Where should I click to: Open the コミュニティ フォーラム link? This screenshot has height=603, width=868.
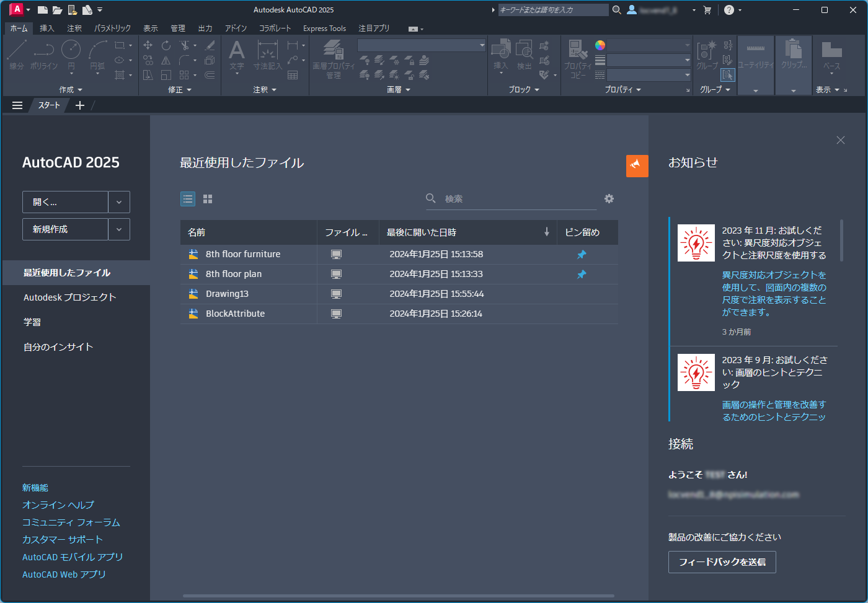pos(71,522)
